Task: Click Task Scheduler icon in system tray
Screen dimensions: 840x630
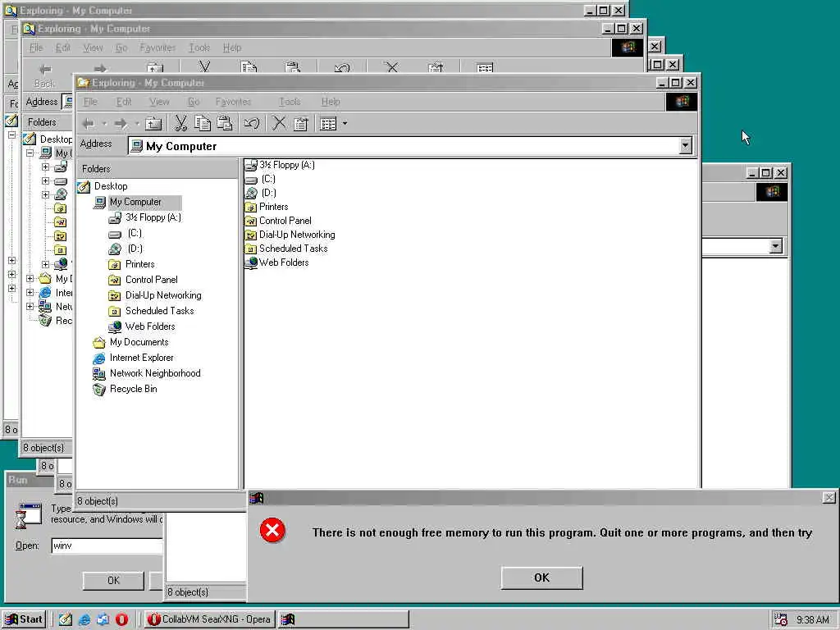Action: (781, 619)
